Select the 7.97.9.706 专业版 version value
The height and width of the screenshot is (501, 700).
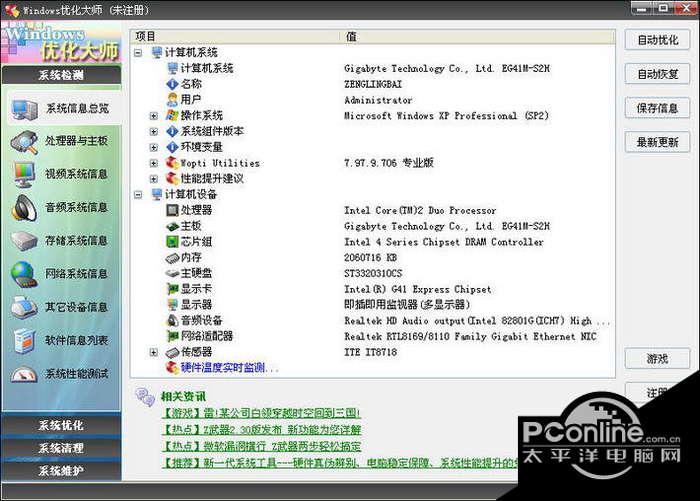tap(388, 163)
